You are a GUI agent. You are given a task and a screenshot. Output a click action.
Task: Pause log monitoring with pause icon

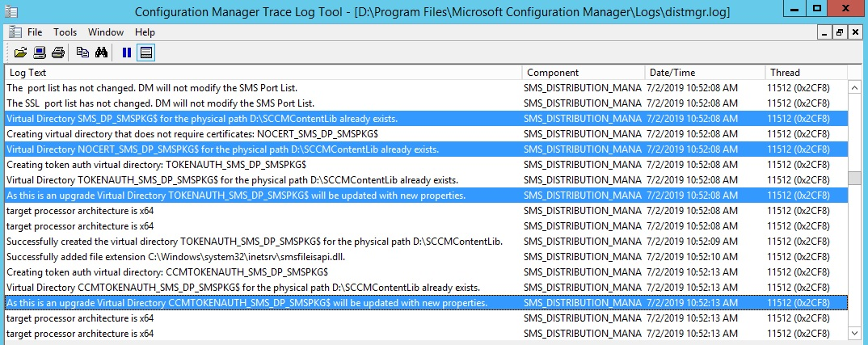click(x=127, y=53)
